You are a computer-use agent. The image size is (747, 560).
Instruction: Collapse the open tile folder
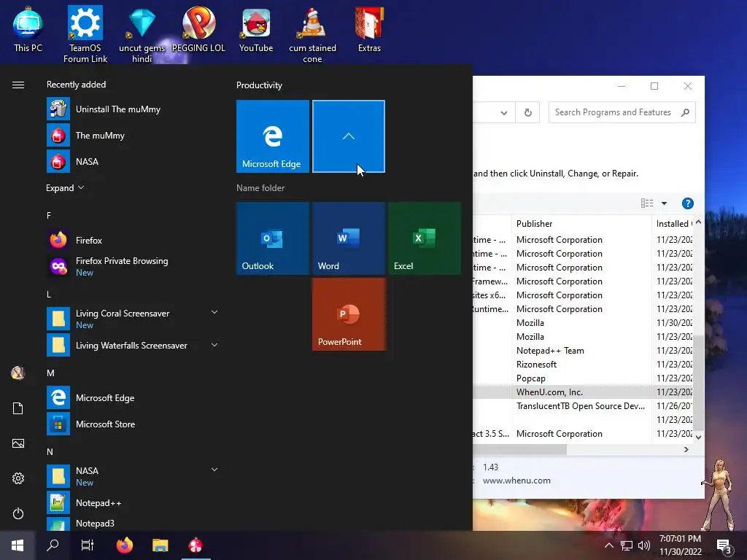[x=349, y=136]
